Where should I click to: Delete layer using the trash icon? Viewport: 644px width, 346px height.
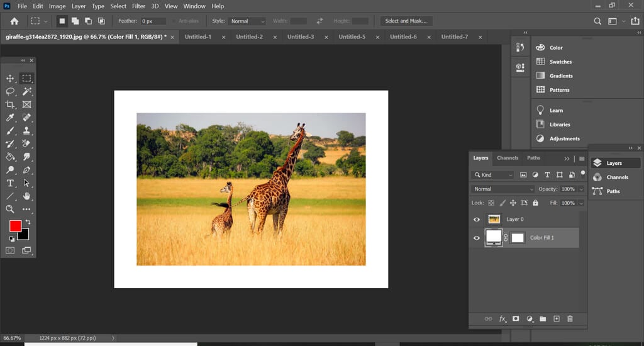point(570,319)
